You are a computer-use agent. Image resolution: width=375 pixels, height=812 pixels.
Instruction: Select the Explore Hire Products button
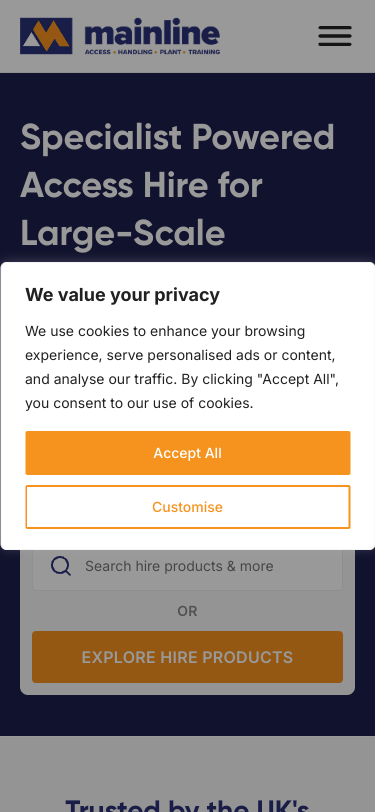click(188, 657)
